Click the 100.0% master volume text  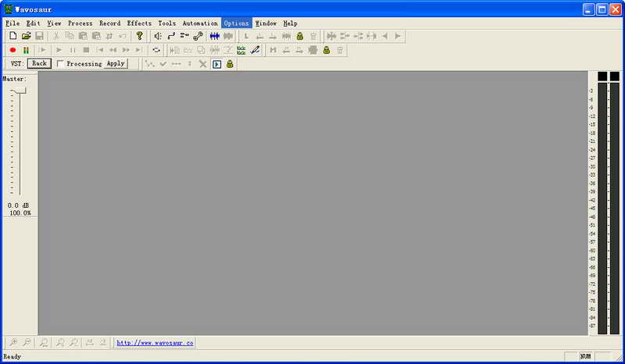20,213
